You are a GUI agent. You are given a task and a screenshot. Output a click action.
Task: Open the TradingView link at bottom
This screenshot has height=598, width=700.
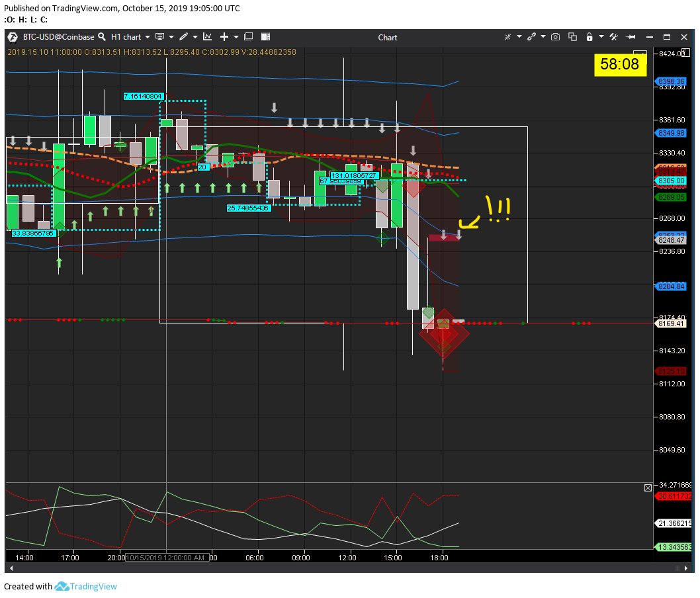pyautogui.click(x=86, y=586)
